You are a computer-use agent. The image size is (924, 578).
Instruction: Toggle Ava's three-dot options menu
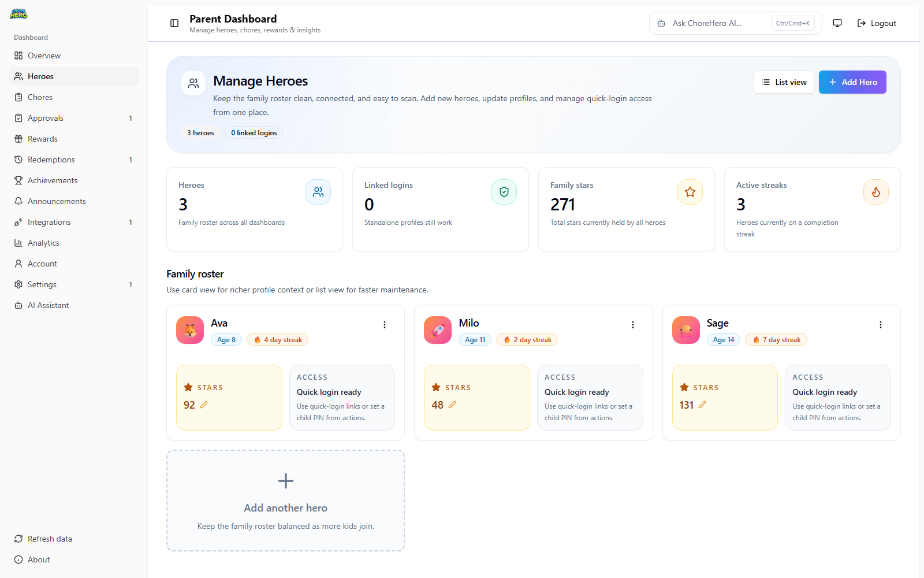coord(385,325)
